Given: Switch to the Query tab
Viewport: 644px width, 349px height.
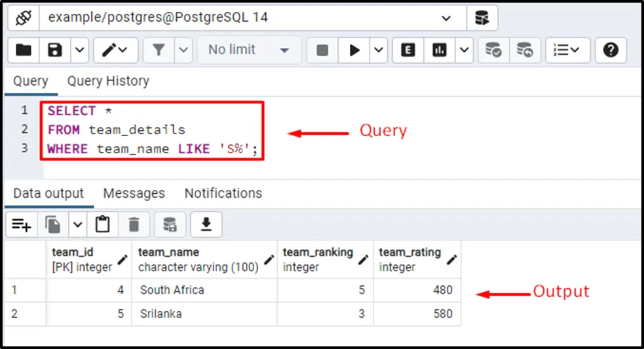Looking at the screenshot, I should click(x=30, y=81).
